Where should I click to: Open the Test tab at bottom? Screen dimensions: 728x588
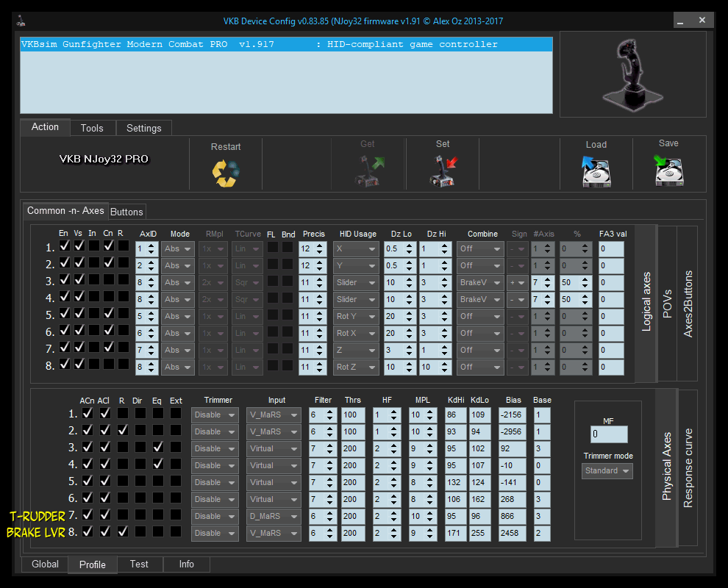click(x=139, y=564)
